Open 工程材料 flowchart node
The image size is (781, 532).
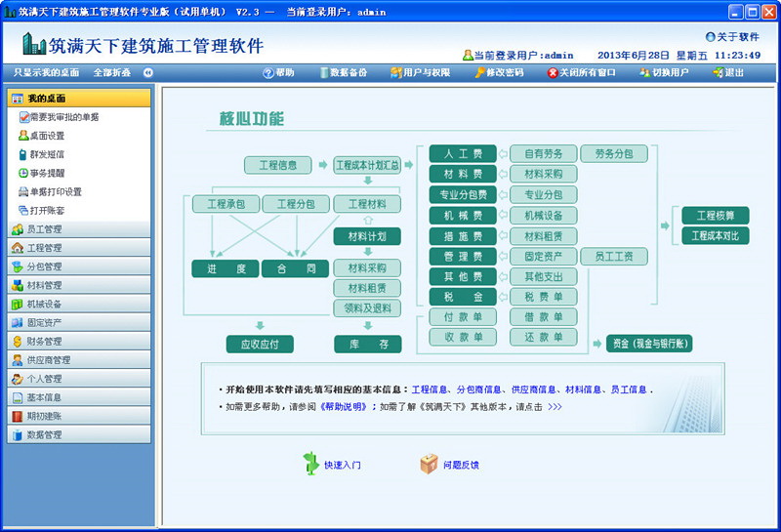[x=367, y=204]
